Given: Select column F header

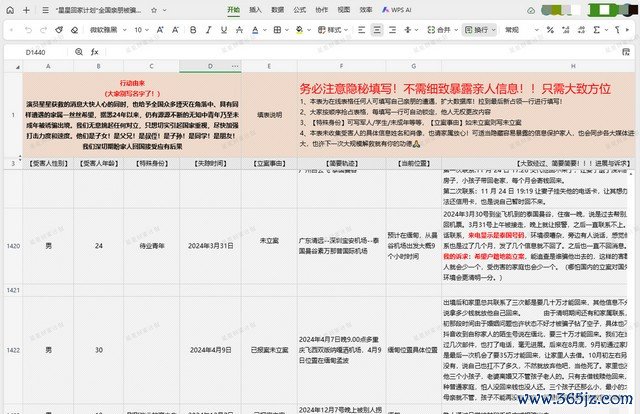Looking at the screenshot, I should click(342, 66).
